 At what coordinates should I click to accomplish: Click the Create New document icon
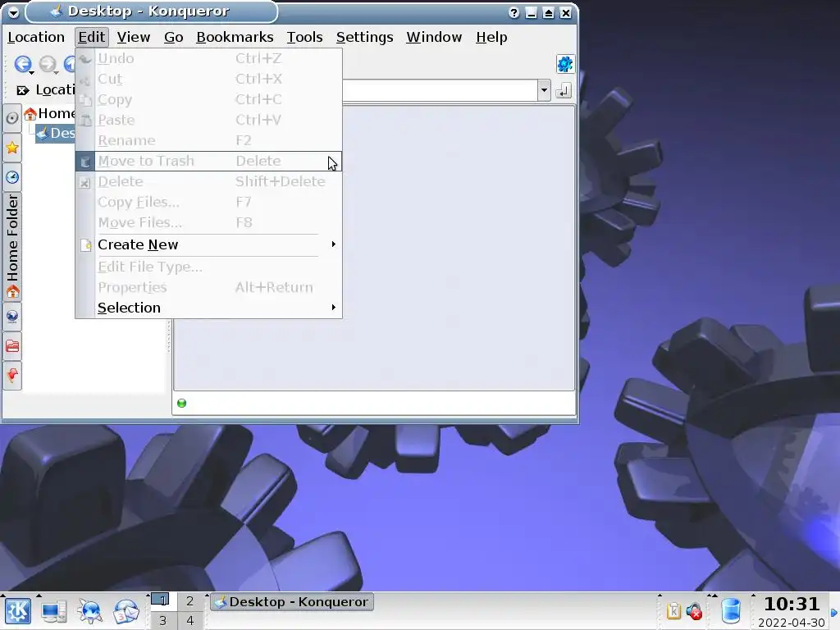(x=85, y=244)
